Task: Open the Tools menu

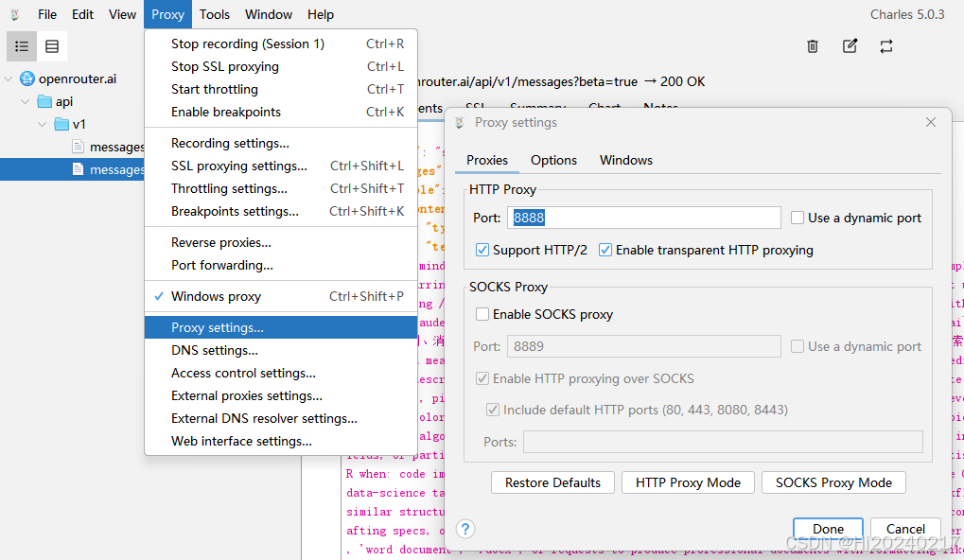Action: (x=214, y=14)
